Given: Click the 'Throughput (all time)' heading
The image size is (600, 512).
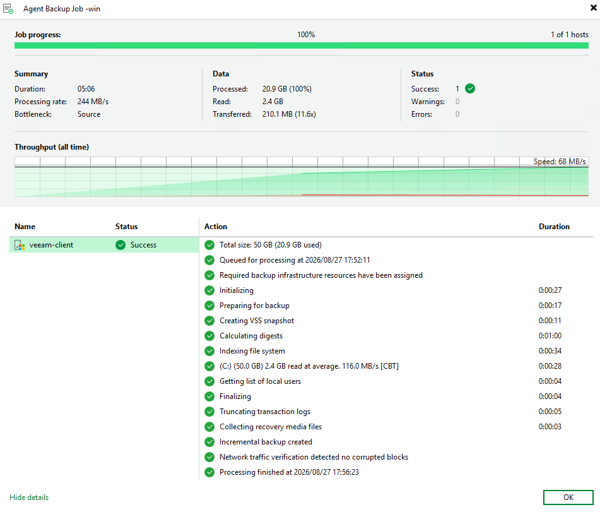Looking at the screenshot, I should [52, 147].
